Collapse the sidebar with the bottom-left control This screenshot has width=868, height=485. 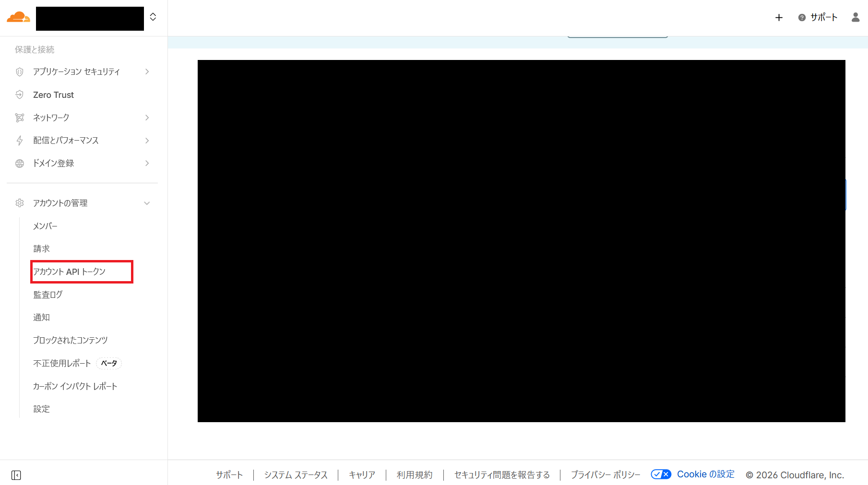16,475
